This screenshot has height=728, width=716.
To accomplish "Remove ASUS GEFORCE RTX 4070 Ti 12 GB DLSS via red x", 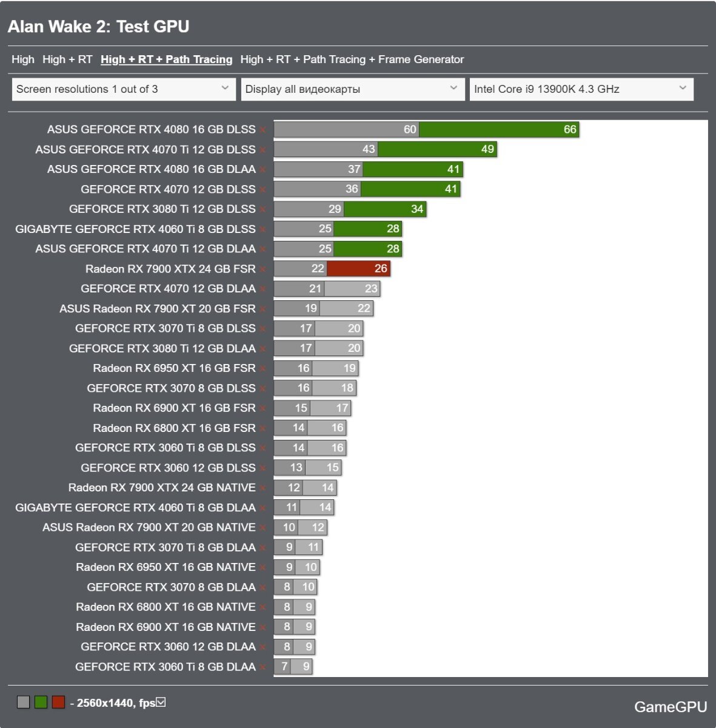I will [263, 150].
